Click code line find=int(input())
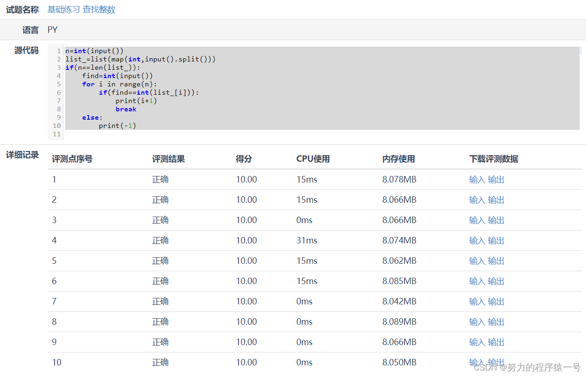Viewport: 588px width, 376px height. click(117, 76)
